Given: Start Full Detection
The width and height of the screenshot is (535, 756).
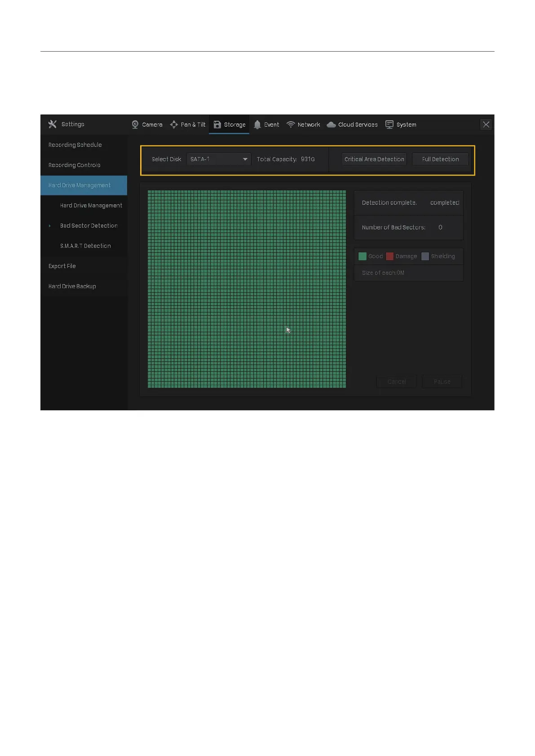Looking at the screenshot, I should [x=440, y=159].
